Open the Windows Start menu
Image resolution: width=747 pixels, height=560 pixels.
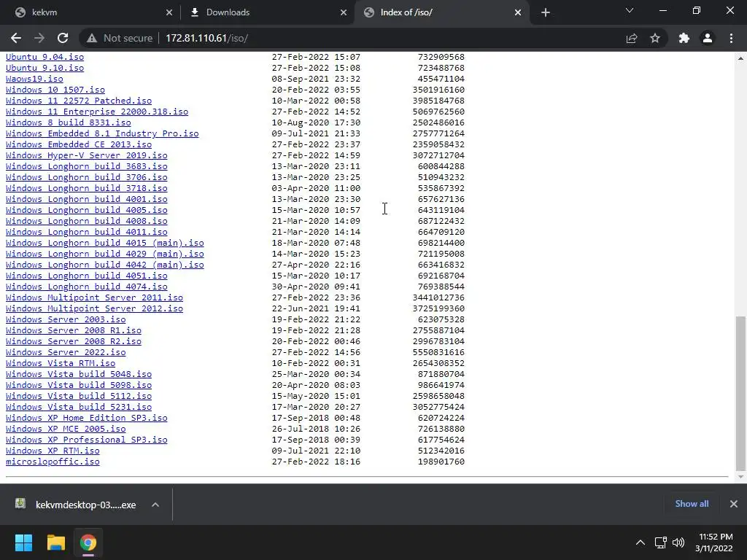tap(23, 542)
